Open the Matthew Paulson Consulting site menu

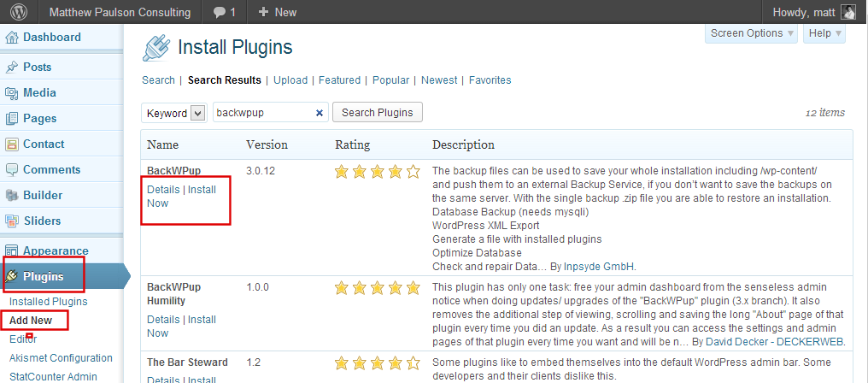[x=120, y=12]
